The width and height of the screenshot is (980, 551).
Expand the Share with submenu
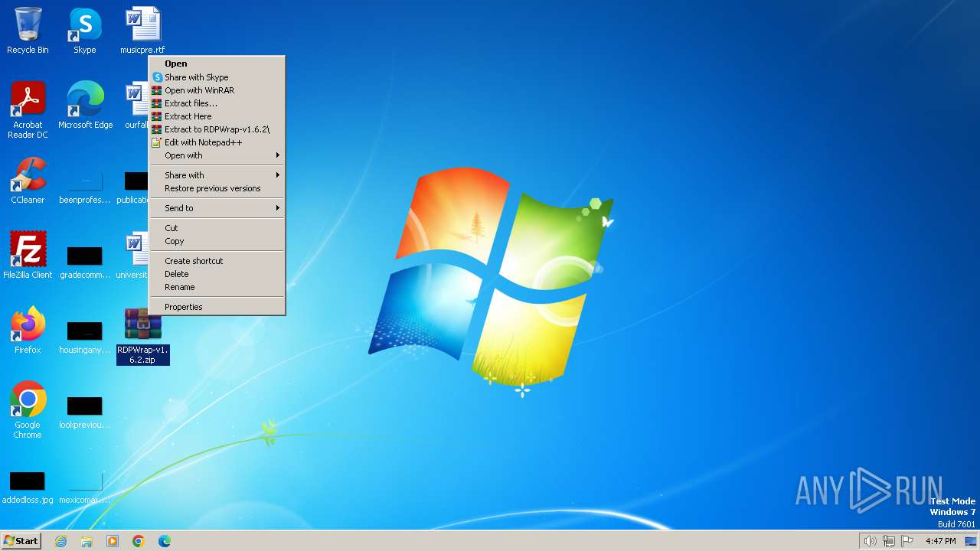217,175
